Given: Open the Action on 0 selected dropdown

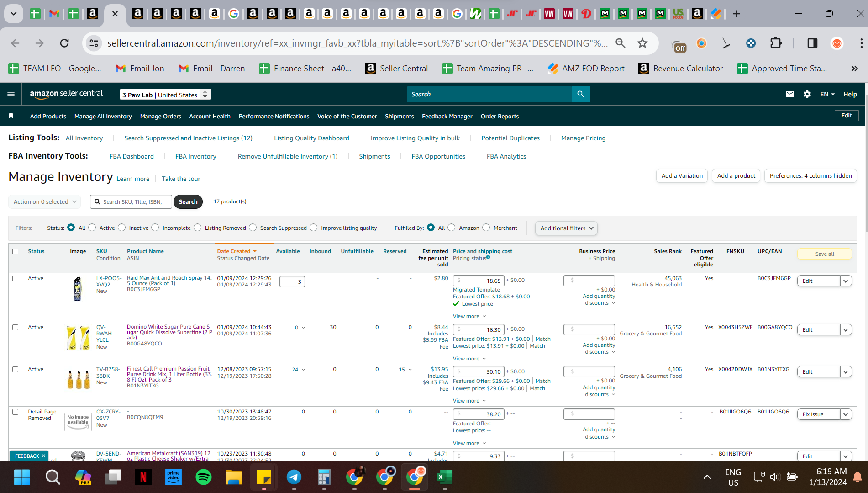Looking at the screenshot, I should [x=45, y=201].
